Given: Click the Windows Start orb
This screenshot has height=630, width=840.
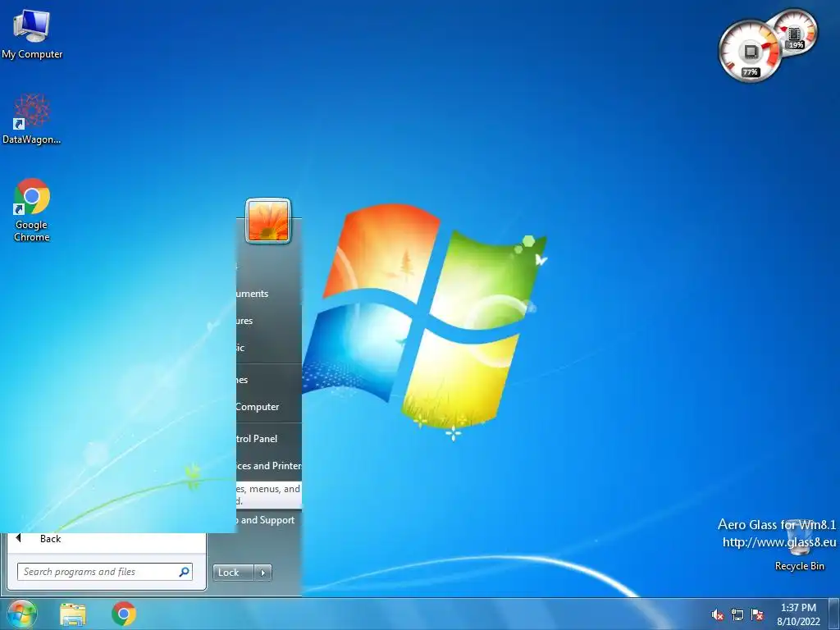Looking at the screenshot, I should click(x=22, y=614).
